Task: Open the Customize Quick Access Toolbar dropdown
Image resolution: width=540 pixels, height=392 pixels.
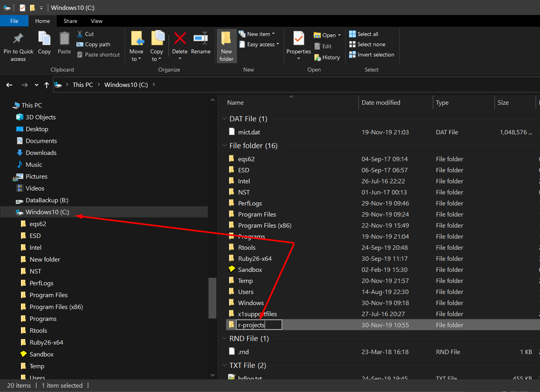Action: 41,8
